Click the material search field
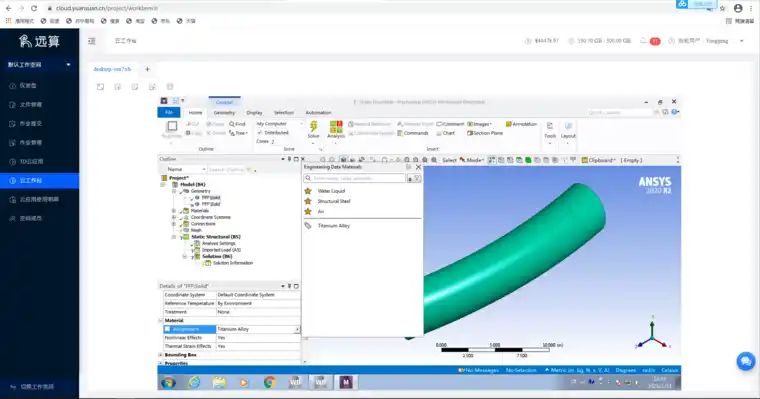Screen dimensions: 760x399 [x=354, y=178]
